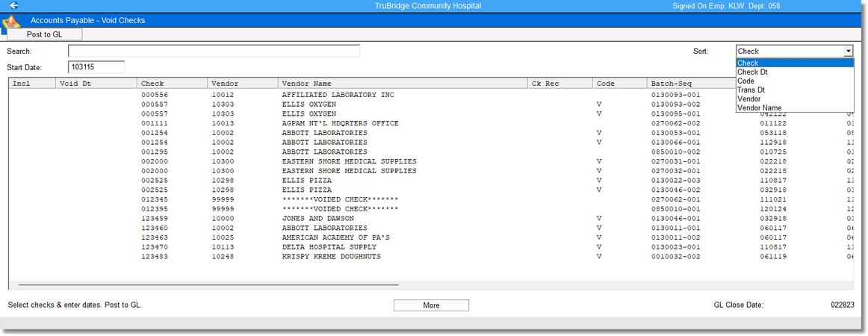Click the Start Date field showing 103115
The image size is (868, 336).
(x=96, y=67)
